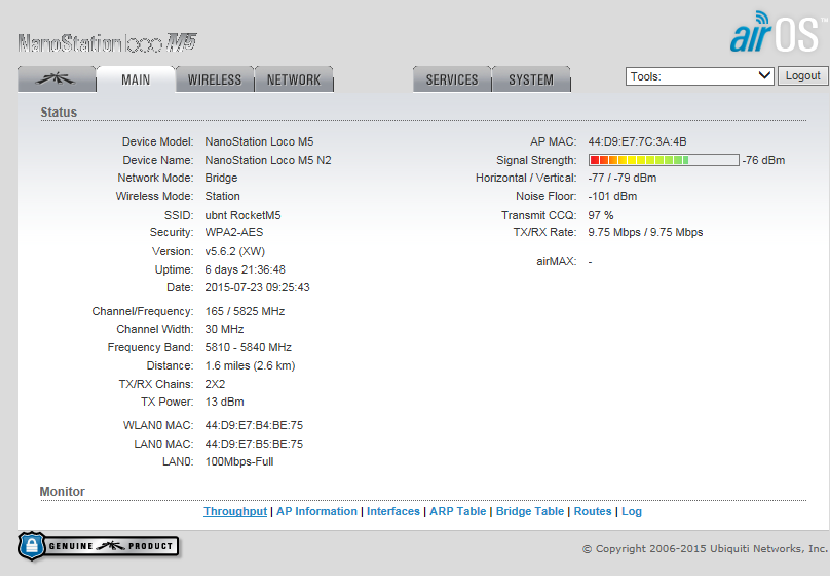Open the Routes monitor link

click(x=592, y=511)
